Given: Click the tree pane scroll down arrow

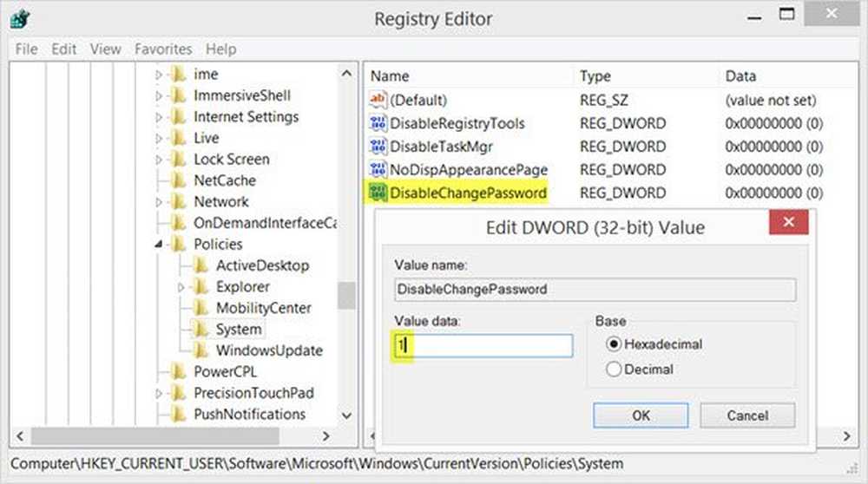Looking at the screenshot, I should click(x=346, y=415).
